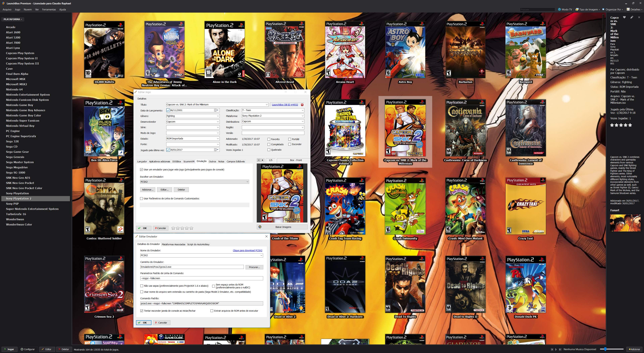This screenshot has width=644, height=353.
Task: Open Plataformas Associadas tab
Action: (174, 244)
